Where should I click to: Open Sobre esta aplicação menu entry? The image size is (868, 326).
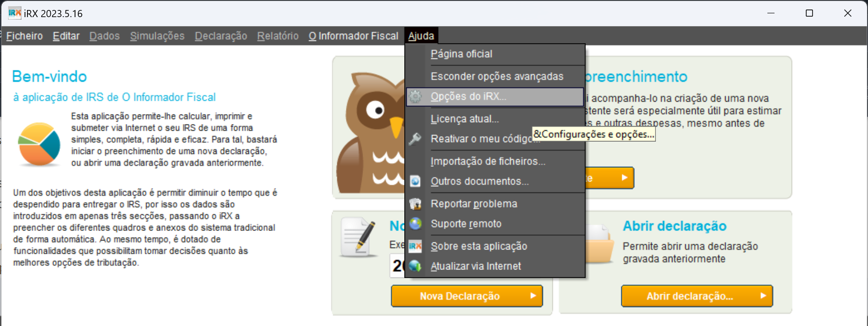tap(495, 246)
